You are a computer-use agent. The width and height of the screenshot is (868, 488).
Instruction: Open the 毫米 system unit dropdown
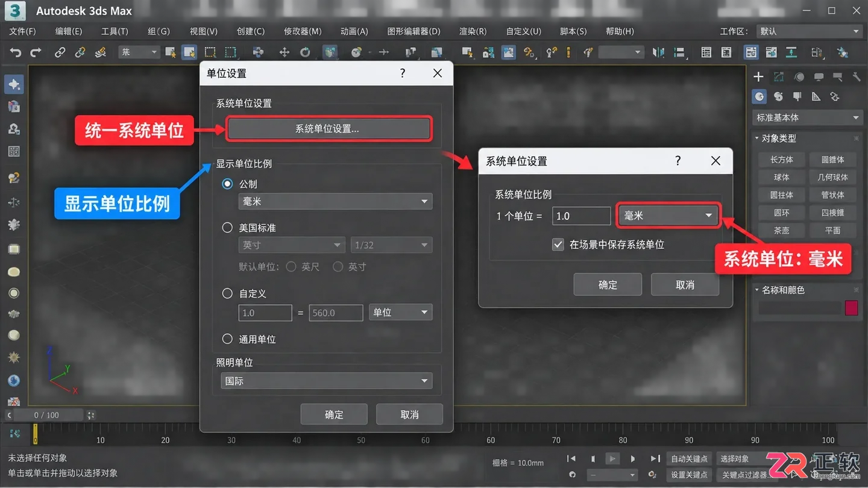[668, 216]
